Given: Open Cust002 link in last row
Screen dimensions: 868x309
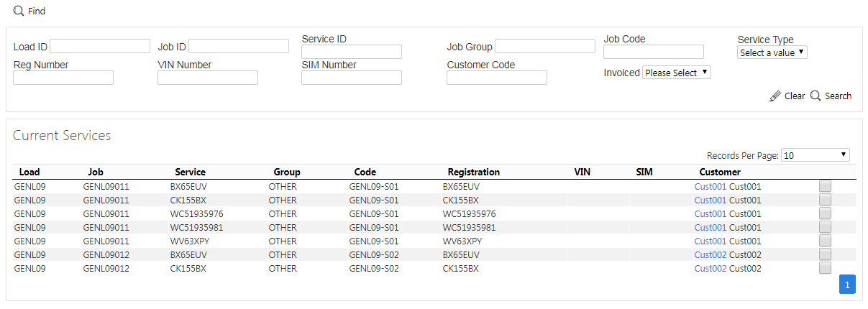Looking at the screenshot, I should tap(711, 268).
